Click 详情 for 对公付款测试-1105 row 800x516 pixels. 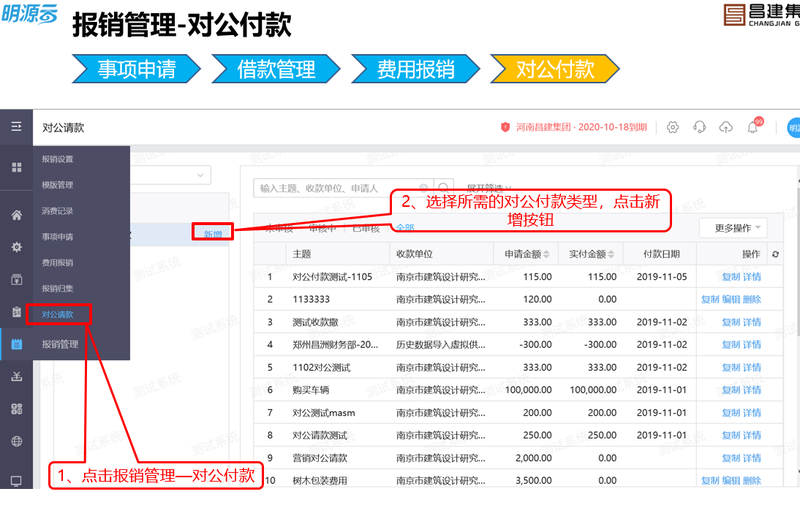(x=752, y=277)
